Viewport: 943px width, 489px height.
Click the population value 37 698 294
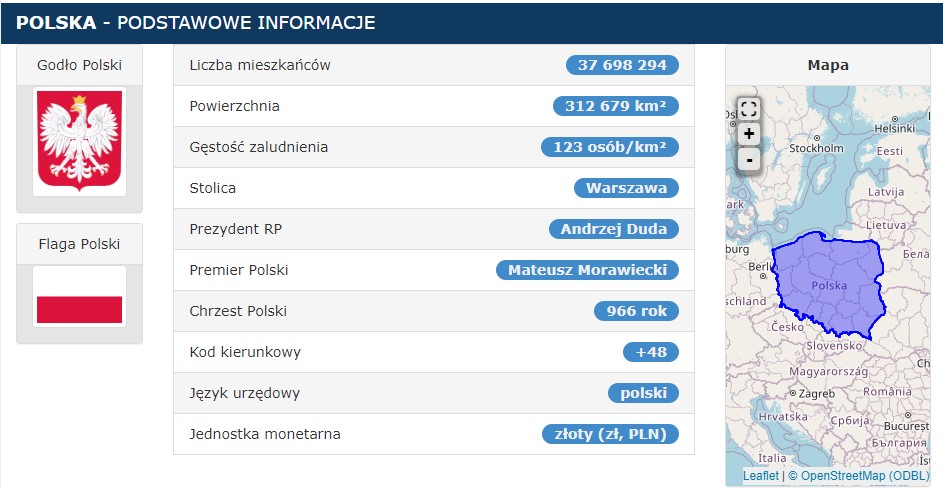tap(622, 65)
